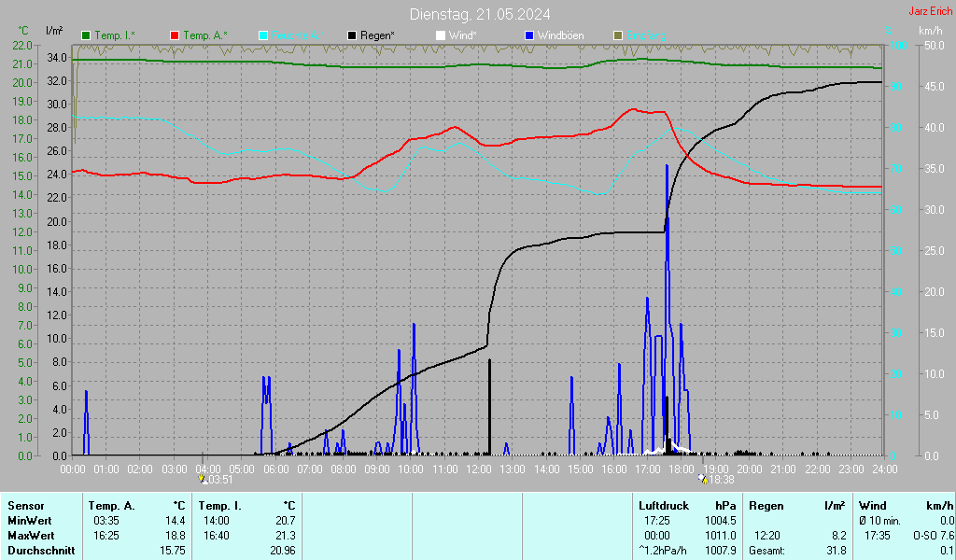956x560 pixels.
Task: Select the 'Temp. I.*' legend label
Action: (x=115, y=36)
